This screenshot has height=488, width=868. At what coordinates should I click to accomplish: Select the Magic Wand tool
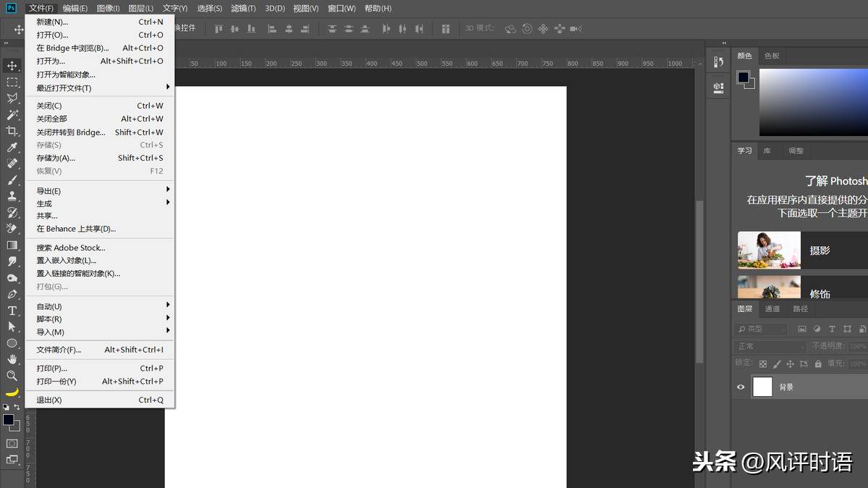[12, 114]
